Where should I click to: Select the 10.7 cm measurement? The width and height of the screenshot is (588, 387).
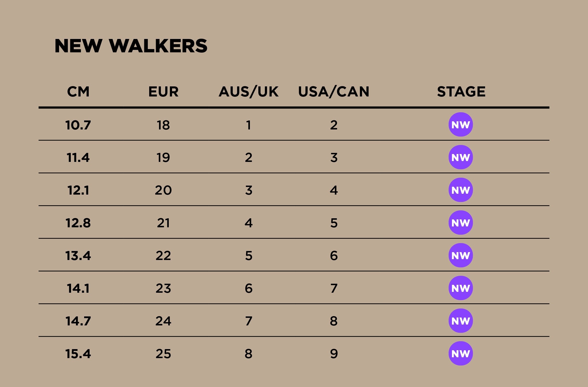(78, 125)
